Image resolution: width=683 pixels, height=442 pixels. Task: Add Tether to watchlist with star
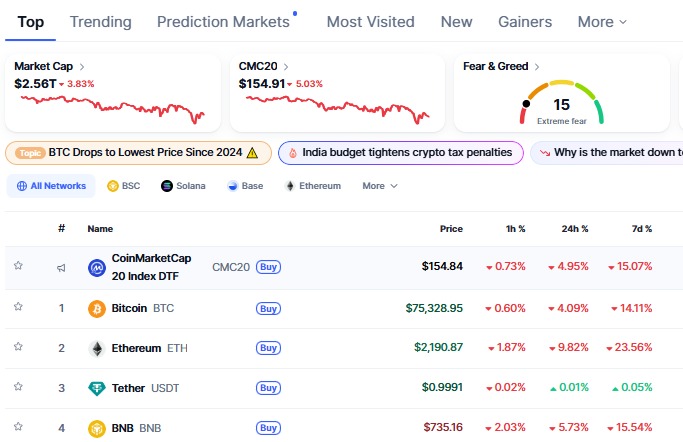18,387
